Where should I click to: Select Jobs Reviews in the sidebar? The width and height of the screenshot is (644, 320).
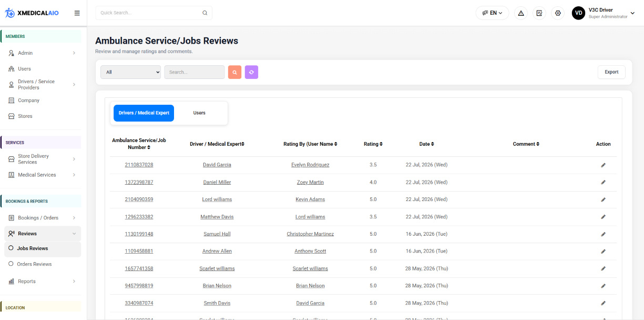tap(32, 248)
